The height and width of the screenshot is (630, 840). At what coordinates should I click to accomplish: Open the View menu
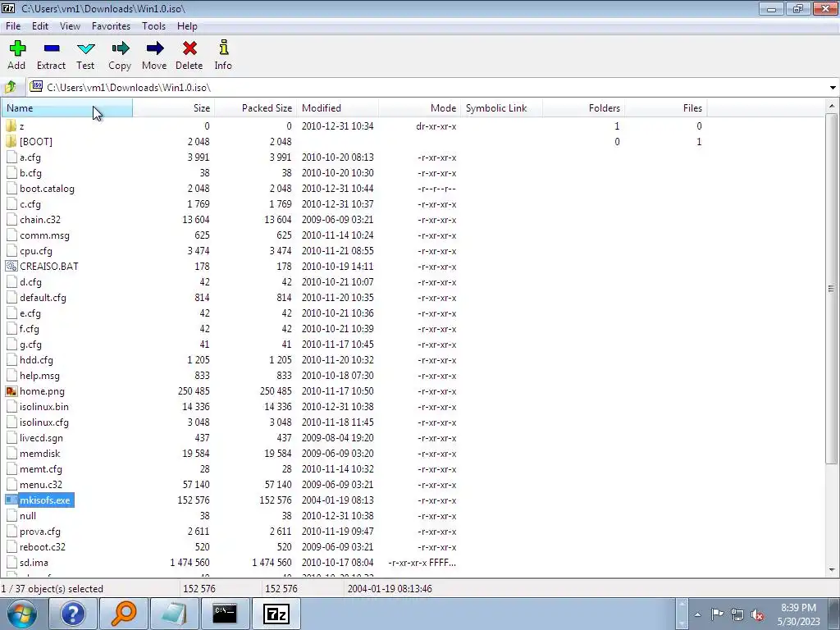[70, 25]
